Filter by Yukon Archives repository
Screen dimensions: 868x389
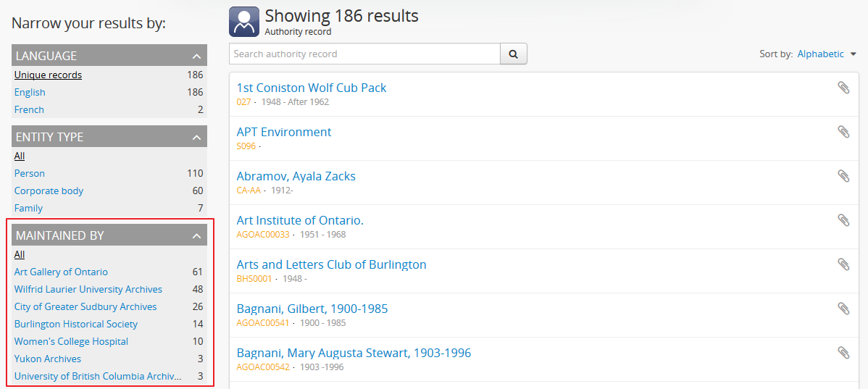(48, 359)
